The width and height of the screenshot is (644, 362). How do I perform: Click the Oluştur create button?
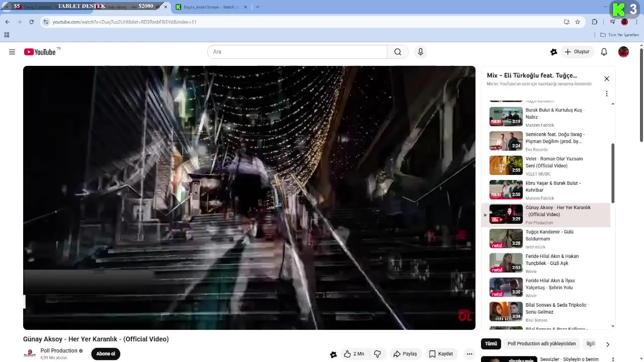click(577, 52)
